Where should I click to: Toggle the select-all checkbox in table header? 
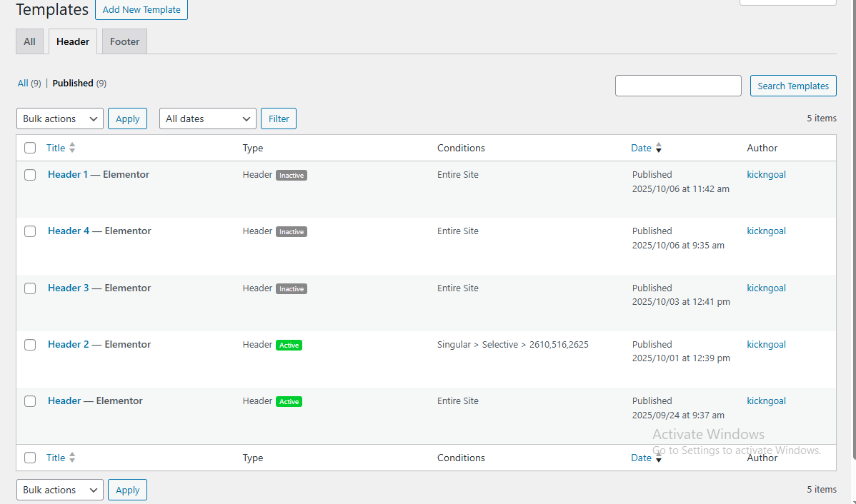[30, 148]
